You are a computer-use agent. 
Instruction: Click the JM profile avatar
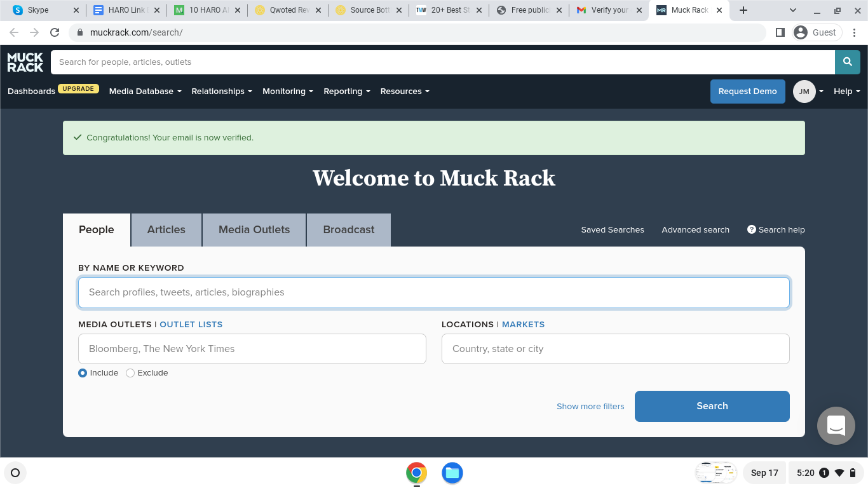(804, 91)
